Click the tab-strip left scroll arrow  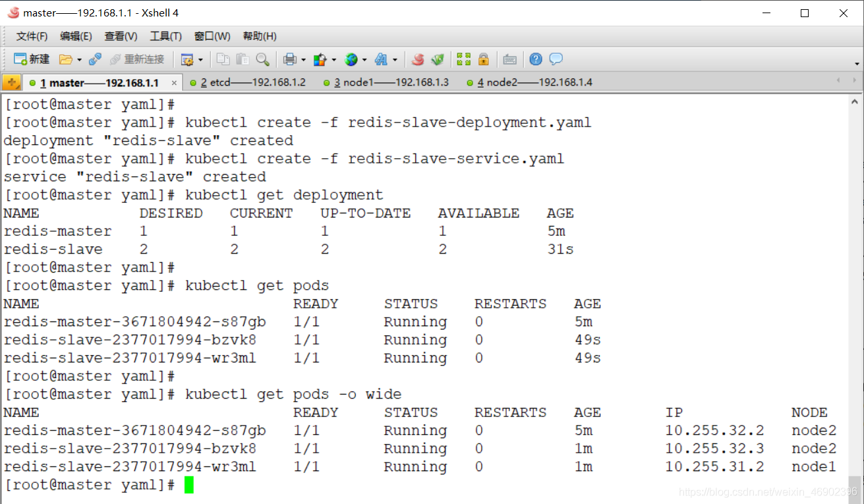(838, 81)
